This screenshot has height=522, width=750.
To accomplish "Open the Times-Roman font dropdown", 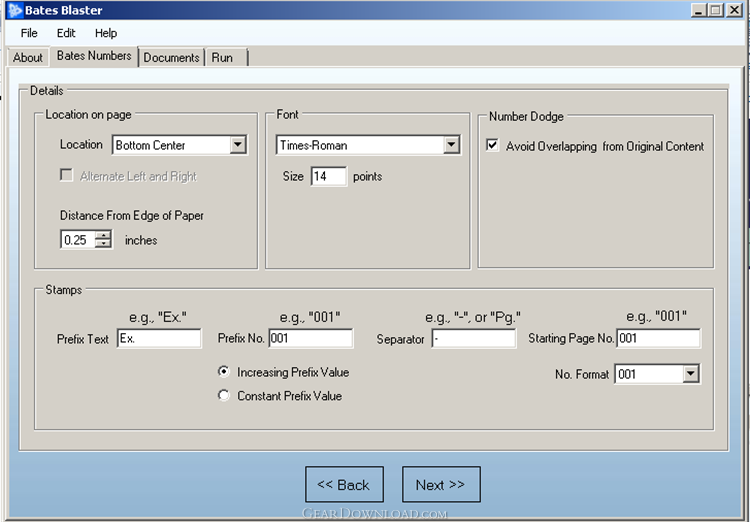I will pos(451,145).
